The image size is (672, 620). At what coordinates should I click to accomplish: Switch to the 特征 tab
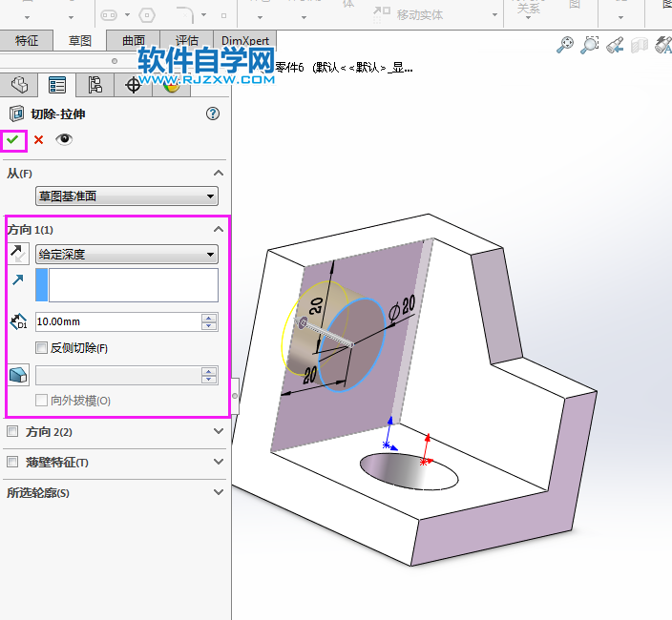pos(27,41)
